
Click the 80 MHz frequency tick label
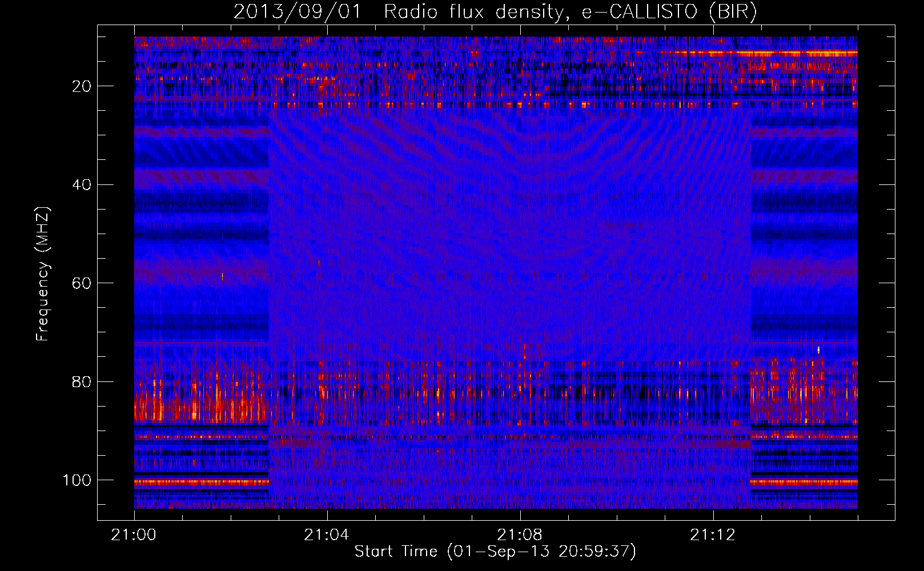(x=82, y=381)
